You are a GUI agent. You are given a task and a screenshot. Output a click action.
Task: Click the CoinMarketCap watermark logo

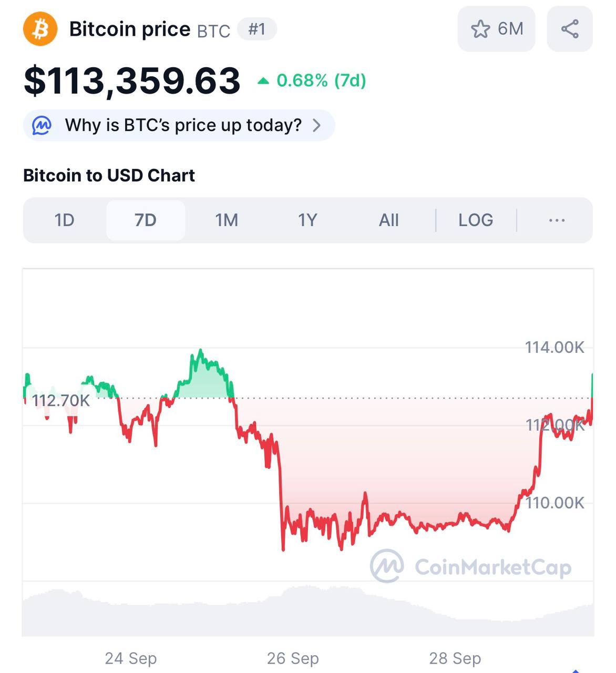(x=387, y=566)
